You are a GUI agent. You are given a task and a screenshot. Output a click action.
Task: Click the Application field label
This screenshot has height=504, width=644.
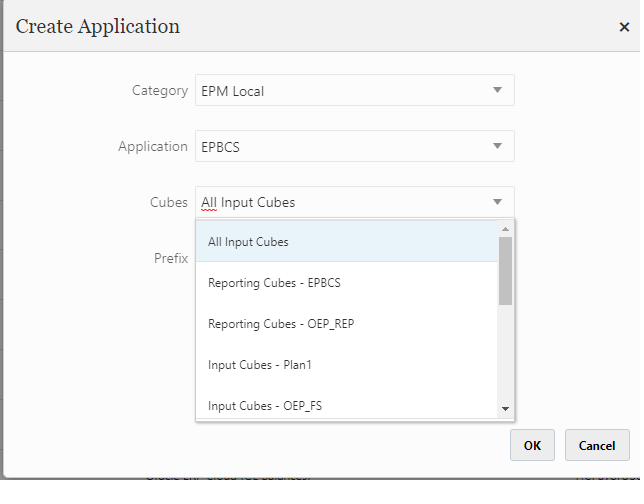click(x=153, y=146)
